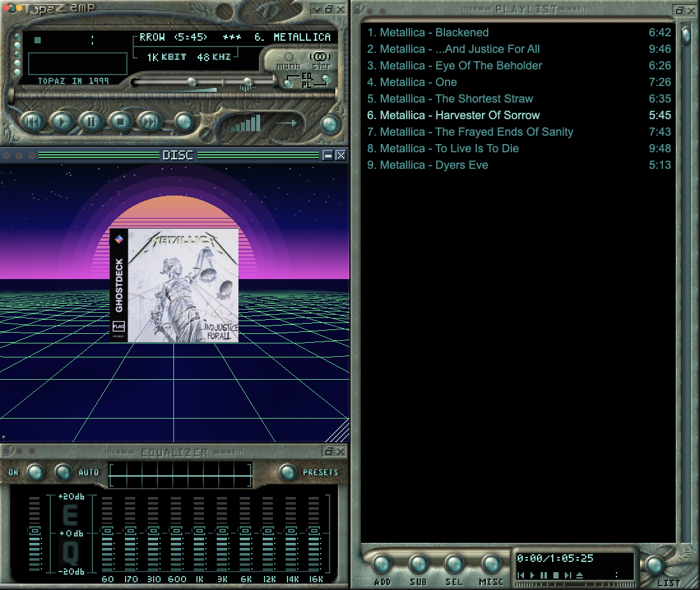This screenshot has width=700, height=590.
Task: Select track 6 Harvester Of Sorrow
Action: (x=519, y=115)
